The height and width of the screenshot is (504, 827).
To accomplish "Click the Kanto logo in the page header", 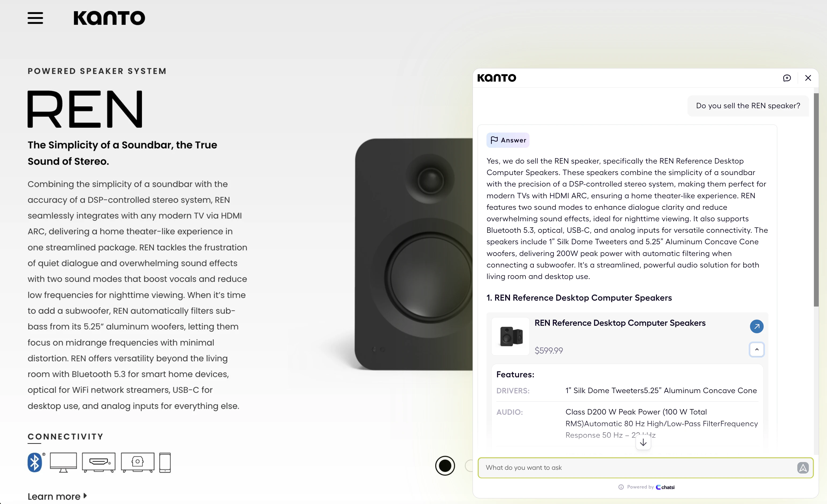I will [109, 18].
